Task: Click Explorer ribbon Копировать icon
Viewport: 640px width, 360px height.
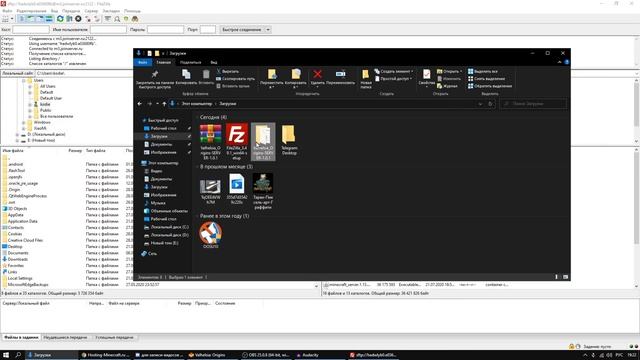Action: click(186, 74)
